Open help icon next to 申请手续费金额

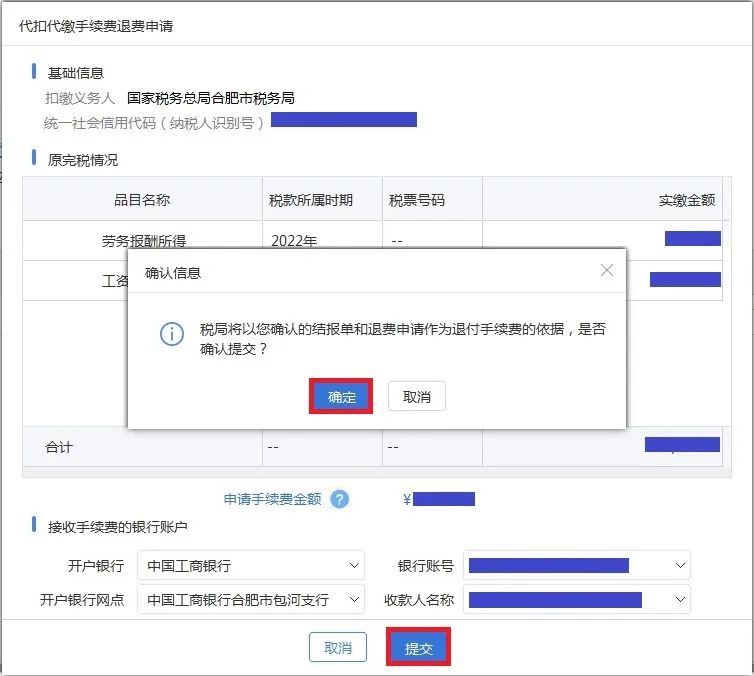click(339, 499)
